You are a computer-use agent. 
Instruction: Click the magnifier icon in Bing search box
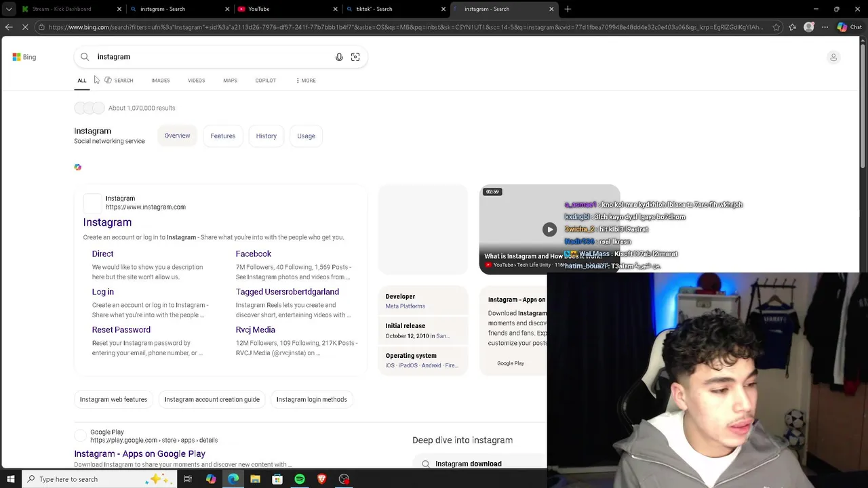(x=85, y=57)
